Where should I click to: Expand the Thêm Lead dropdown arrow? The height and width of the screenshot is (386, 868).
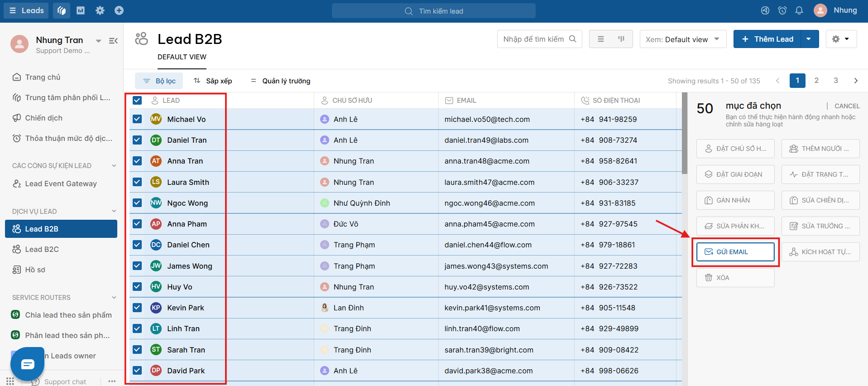809,39
